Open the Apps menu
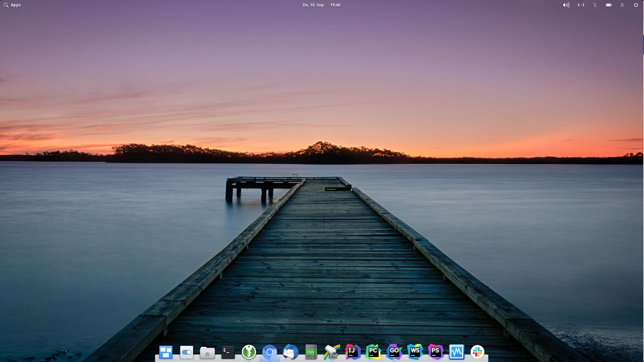Viewport: 644px width, 362px height. 12,5
